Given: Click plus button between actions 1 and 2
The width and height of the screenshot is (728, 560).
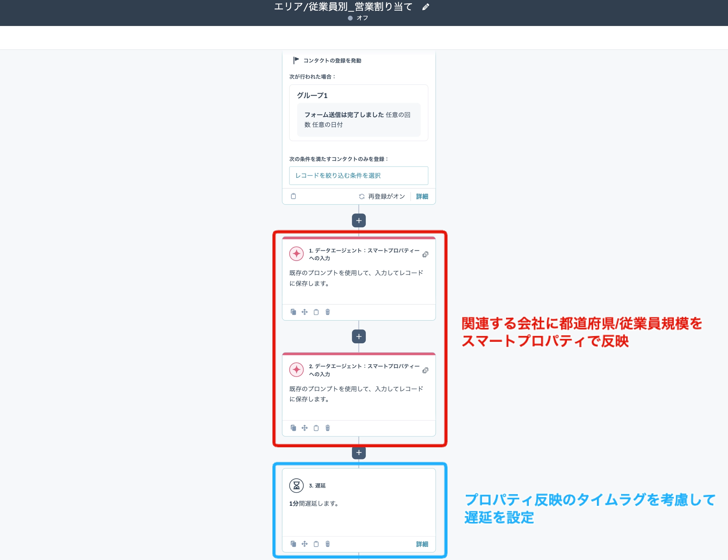Looking at the screenshot, I should [359, 336].
